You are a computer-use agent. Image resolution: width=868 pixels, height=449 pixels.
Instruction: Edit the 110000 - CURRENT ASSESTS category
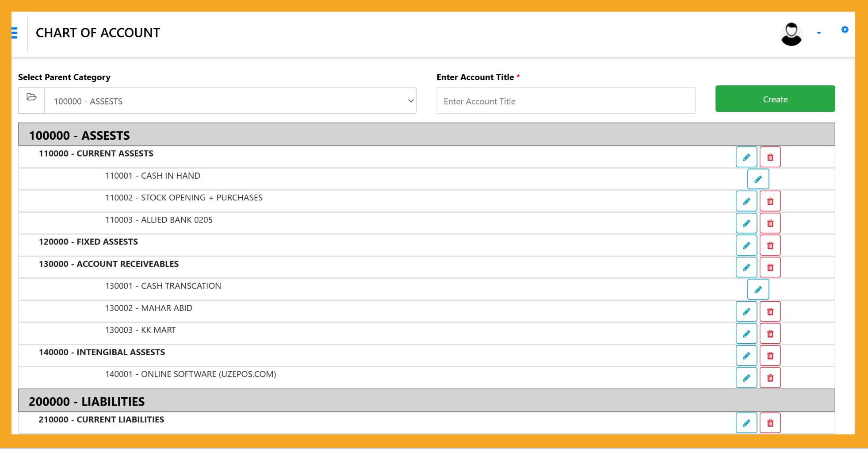tap(746, 157)
